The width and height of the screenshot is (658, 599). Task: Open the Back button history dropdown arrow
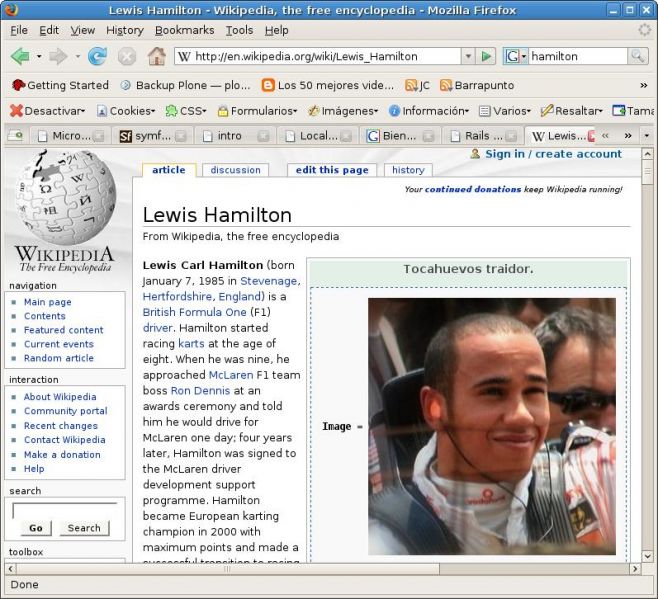click(x=39, y=56)
